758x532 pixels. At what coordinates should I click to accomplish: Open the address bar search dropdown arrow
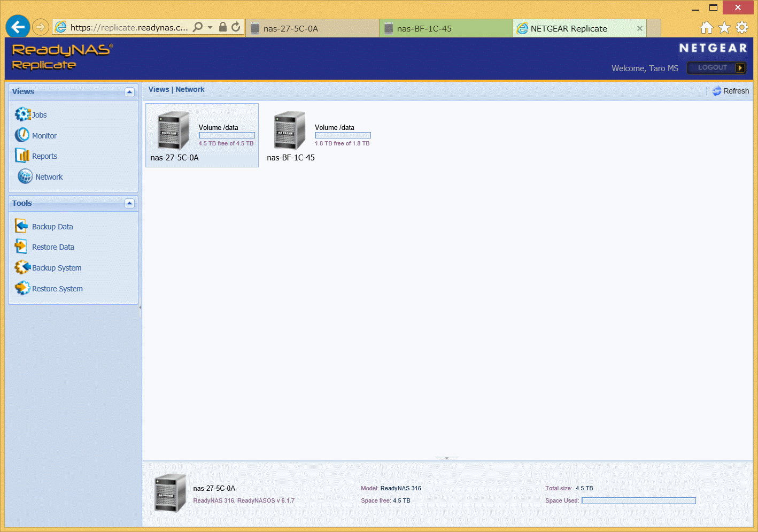[210, 27]
